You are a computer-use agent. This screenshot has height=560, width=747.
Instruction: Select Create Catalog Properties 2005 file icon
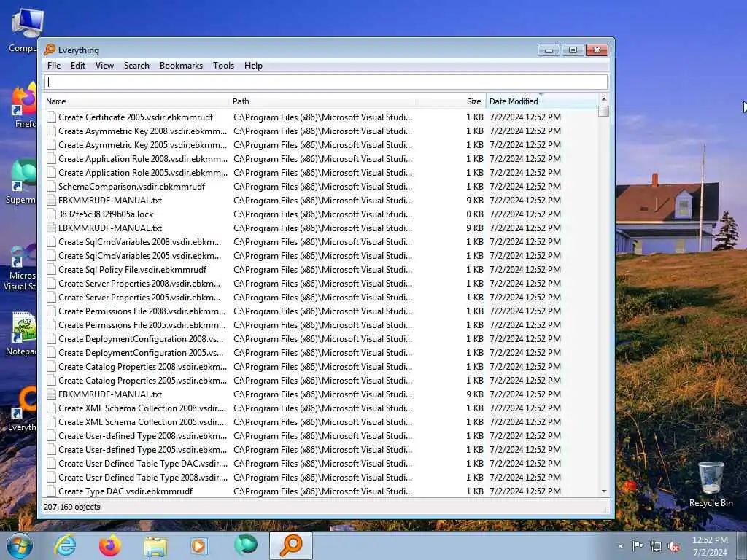tap(51, 381)
